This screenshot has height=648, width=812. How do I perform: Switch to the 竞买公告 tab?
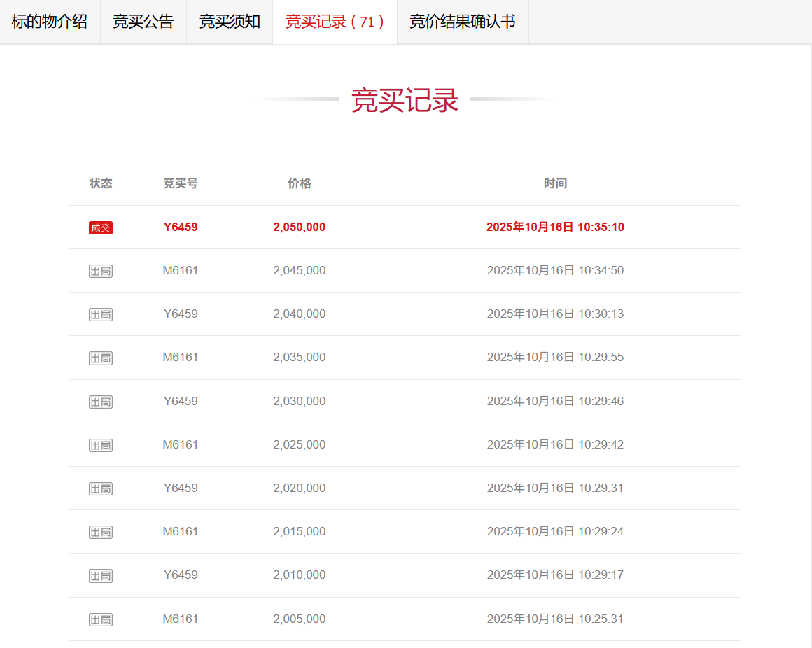(143, 22)
